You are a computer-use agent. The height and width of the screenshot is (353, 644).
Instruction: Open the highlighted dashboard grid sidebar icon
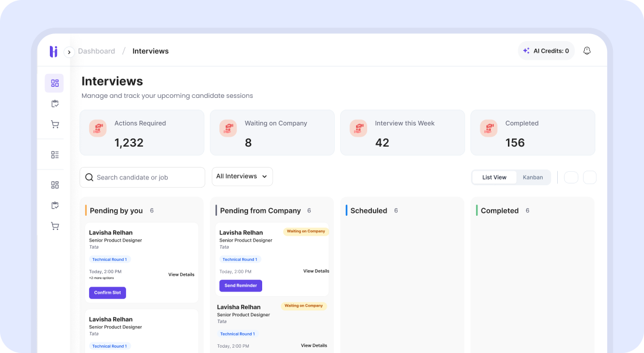(x=55, y=83)
